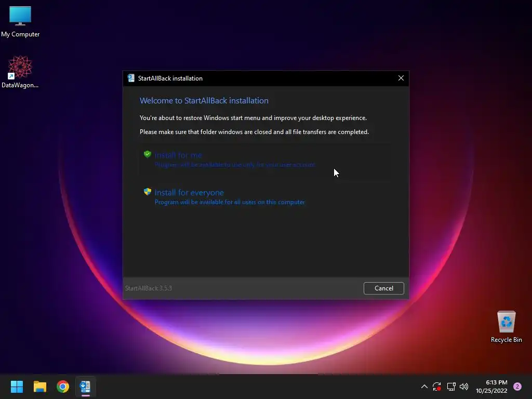Launch Google Chrome from taskbar

pyautogui.click(x=63, y=387)
